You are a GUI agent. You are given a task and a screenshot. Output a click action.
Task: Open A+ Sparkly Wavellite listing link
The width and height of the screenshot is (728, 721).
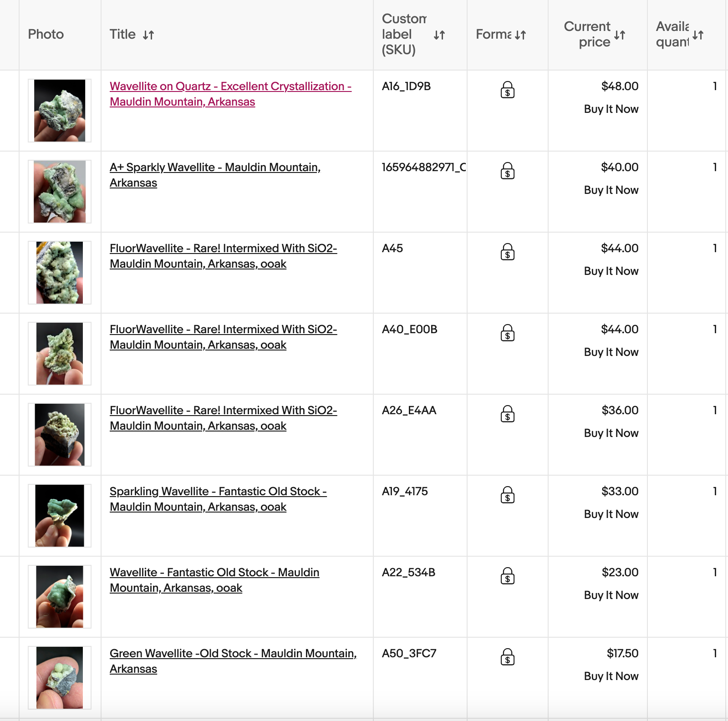[x=215, y=168]
